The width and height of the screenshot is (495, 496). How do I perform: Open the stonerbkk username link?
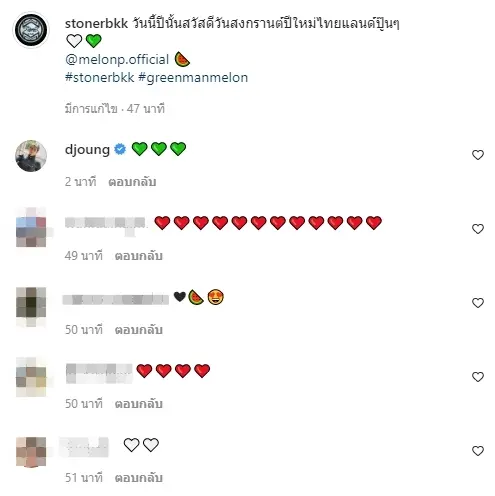pyautogui.click(x=96, y=24)
